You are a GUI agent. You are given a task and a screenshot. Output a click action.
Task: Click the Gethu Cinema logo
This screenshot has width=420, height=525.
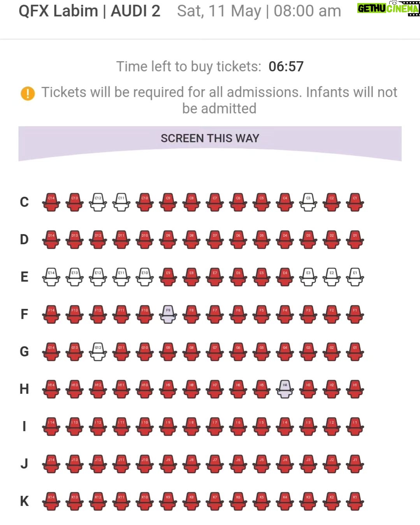click(x=388, y=9)
